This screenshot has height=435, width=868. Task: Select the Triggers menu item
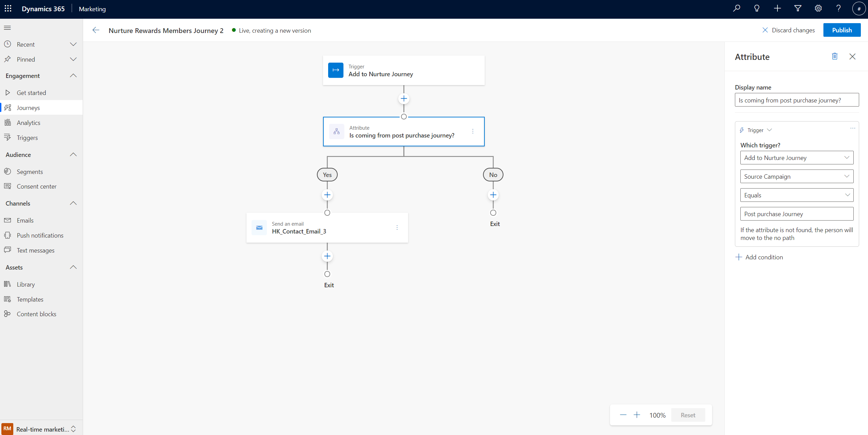(27, 137)
